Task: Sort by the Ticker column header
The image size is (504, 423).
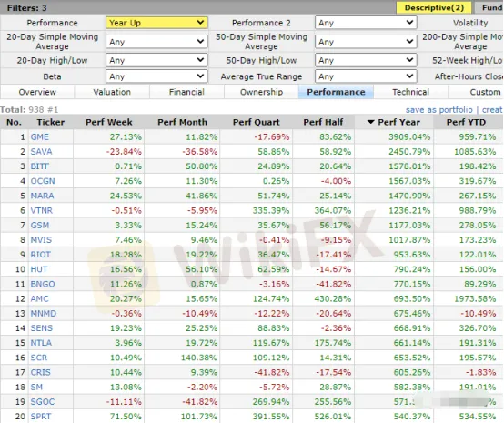Action: (50, 122)
